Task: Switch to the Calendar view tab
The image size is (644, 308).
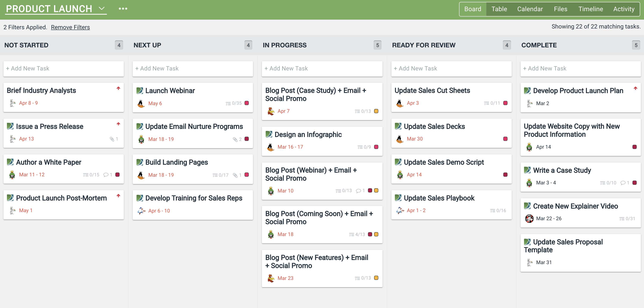Action: (x=530, y=9)
